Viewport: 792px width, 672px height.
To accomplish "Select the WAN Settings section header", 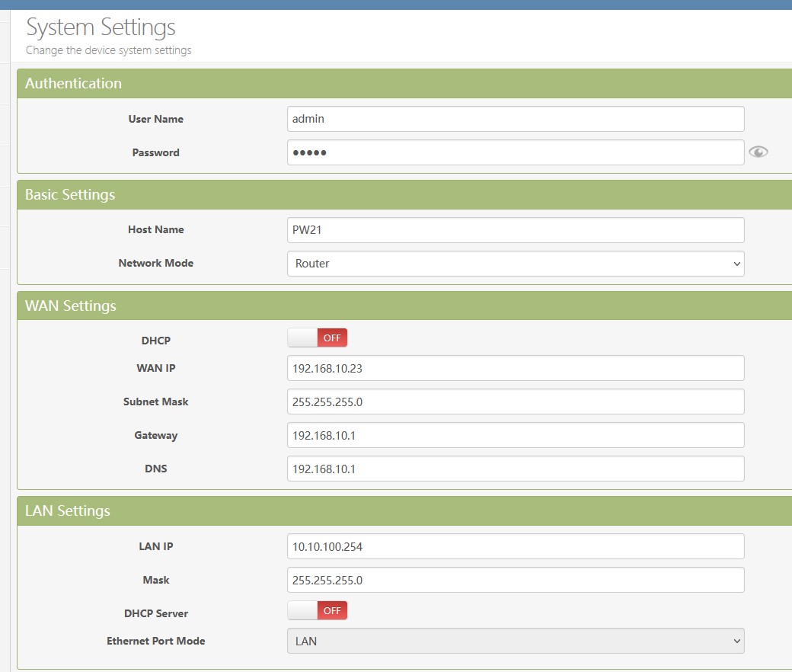I will 70,306.
